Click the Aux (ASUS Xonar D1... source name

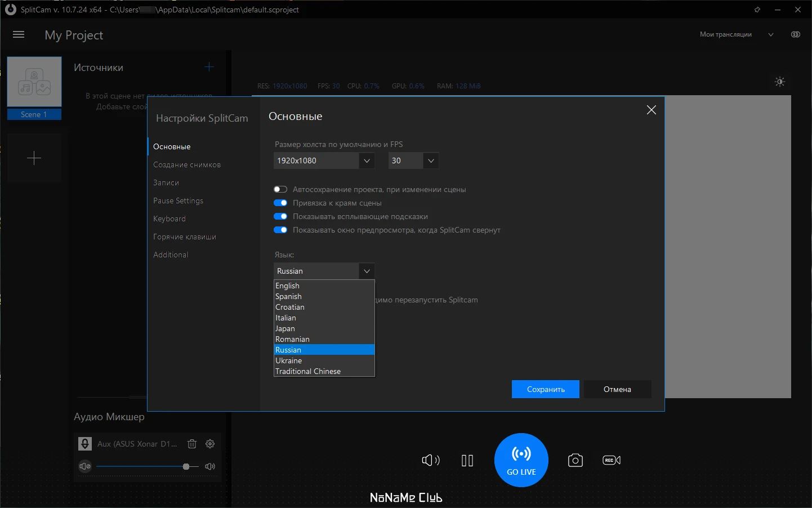[137, 444]
